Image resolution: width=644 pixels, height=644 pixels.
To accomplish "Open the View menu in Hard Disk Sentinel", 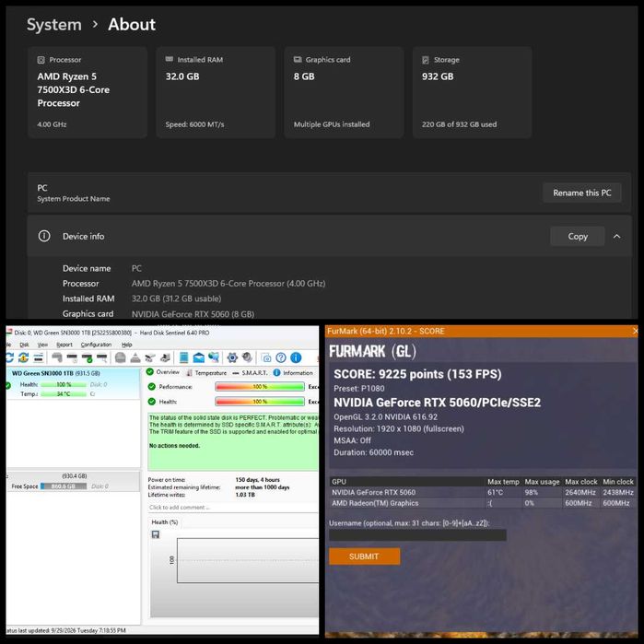I will click(42, 345).
